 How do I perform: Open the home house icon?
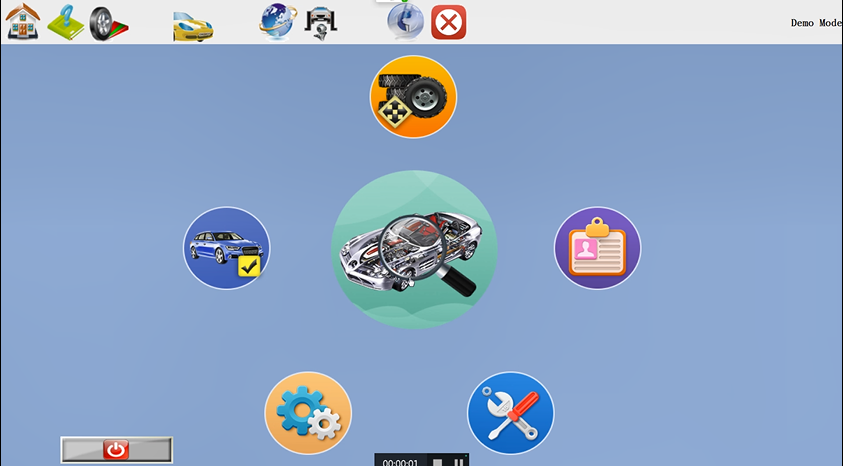[x=23, y=22]
